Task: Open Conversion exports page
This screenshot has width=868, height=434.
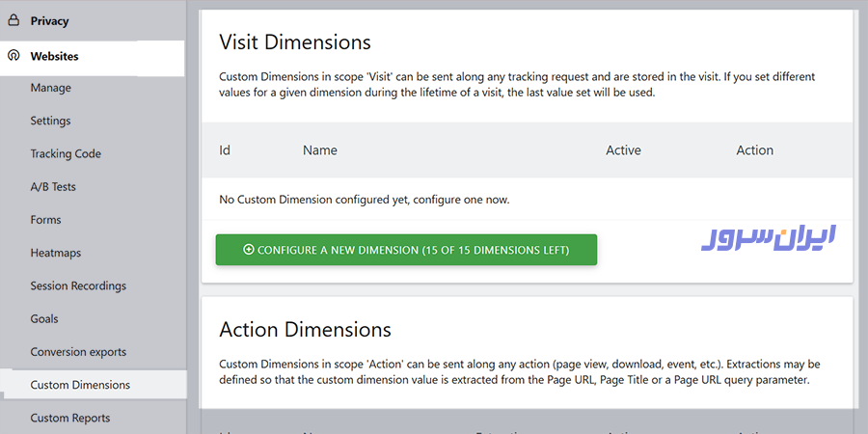Action: coord(78,352)
